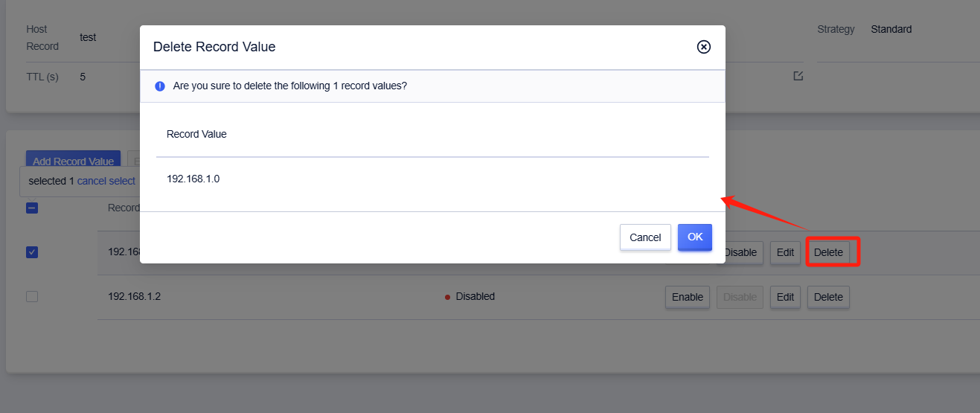Viewport: 980px width, 413px height.
Task: Delete the 192.168.1.2 record
Action: (x=828, y=297)
